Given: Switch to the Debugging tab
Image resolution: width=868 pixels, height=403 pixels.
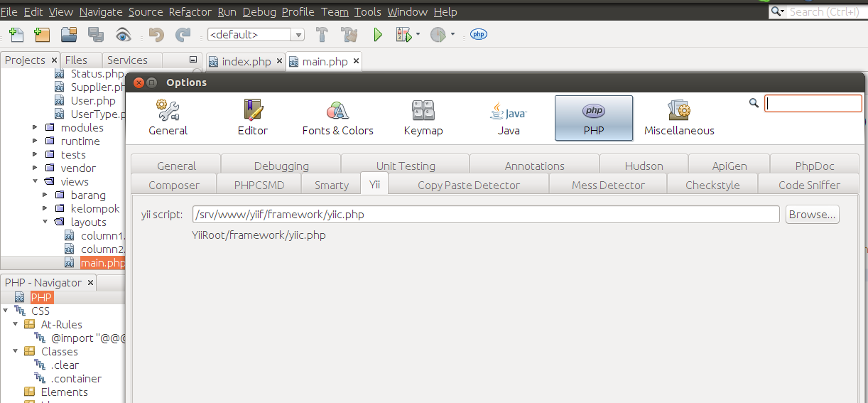Looking at the screenshot, I should click(281, 166).
